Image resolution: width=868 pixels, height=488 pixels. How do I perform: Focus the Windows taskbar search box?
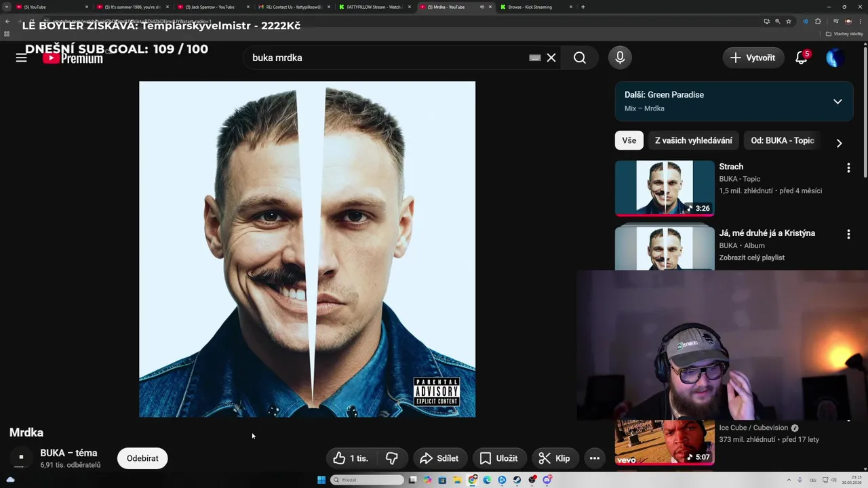tap(367, 480)
